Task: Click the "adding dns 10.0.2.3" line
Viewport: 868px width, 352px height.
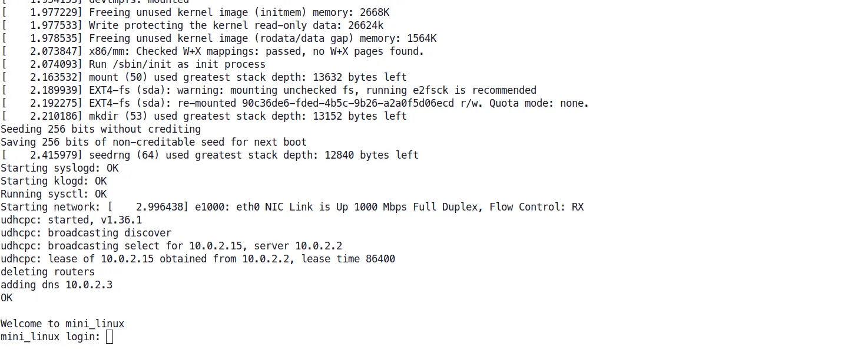Action: click(57, 285)
